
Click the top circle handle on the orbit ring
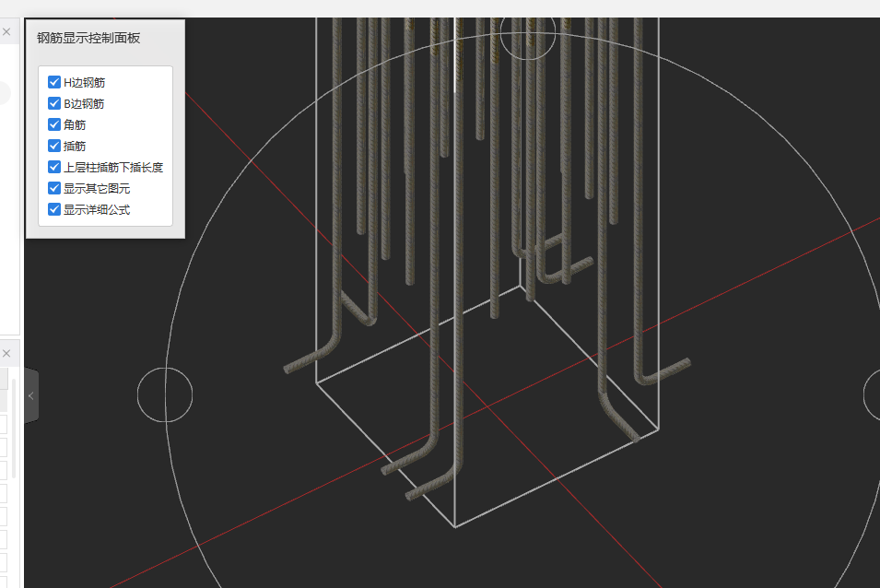pyautogui.click(x=528, y=32)
